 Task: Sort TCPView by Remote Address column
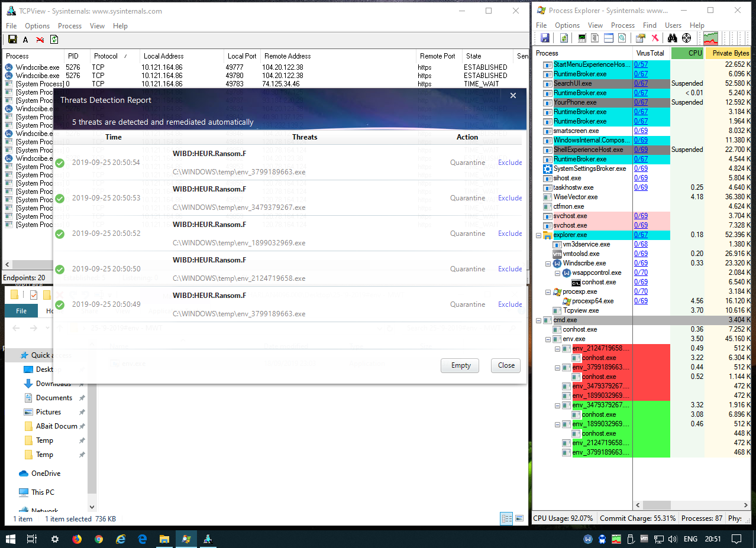pyautogui.click(x=338, y=56)
